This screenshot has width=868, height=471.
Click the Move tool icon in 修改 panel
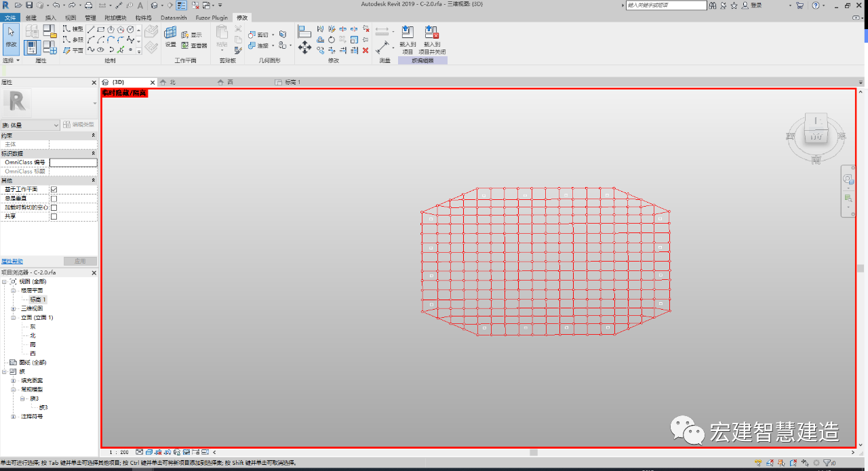(x=304, y=47)
